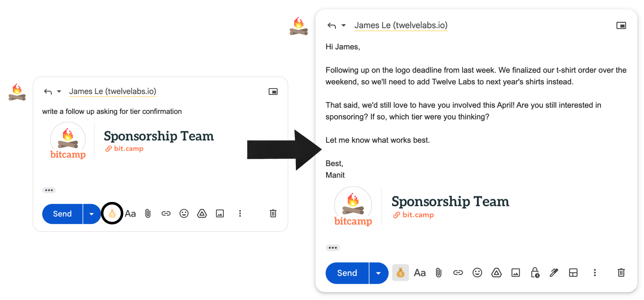
Task: Click the money bag icon in left compose toolbar
Action: tap(112, 214)
